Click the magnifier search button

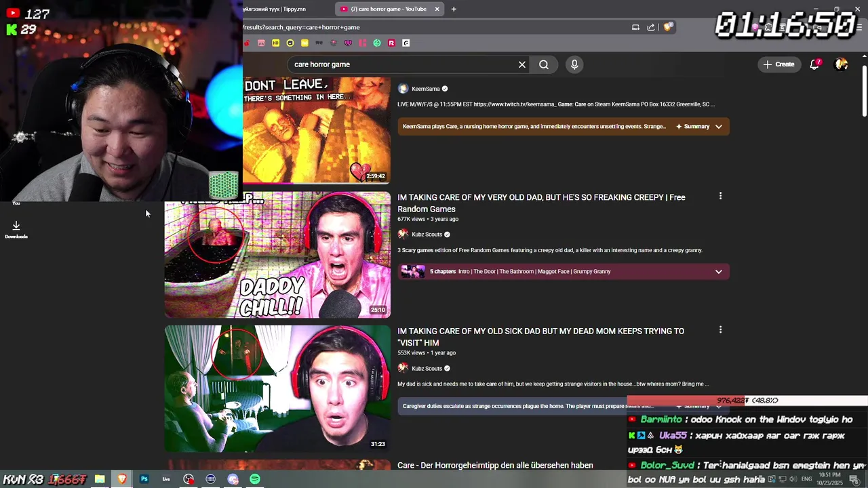(544, 64)
